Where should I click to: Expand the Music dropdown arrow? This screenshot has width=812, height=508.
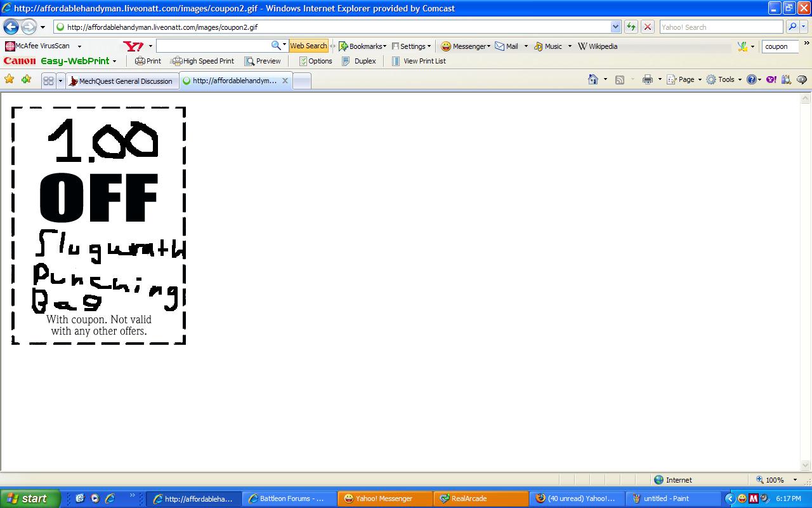click(x=570, y=46)
